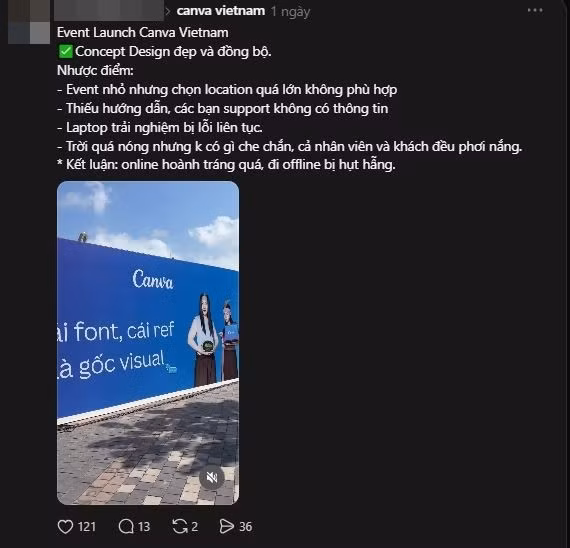This screenshot has width=570, height=548.
Task: View the 13 replies count
Action: tap(144, 527)
